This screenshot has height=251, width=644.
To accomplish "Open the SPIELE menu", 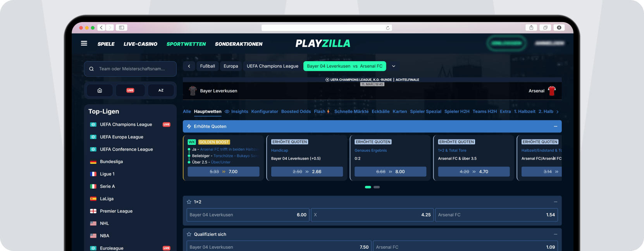I will tap(106, 44).
